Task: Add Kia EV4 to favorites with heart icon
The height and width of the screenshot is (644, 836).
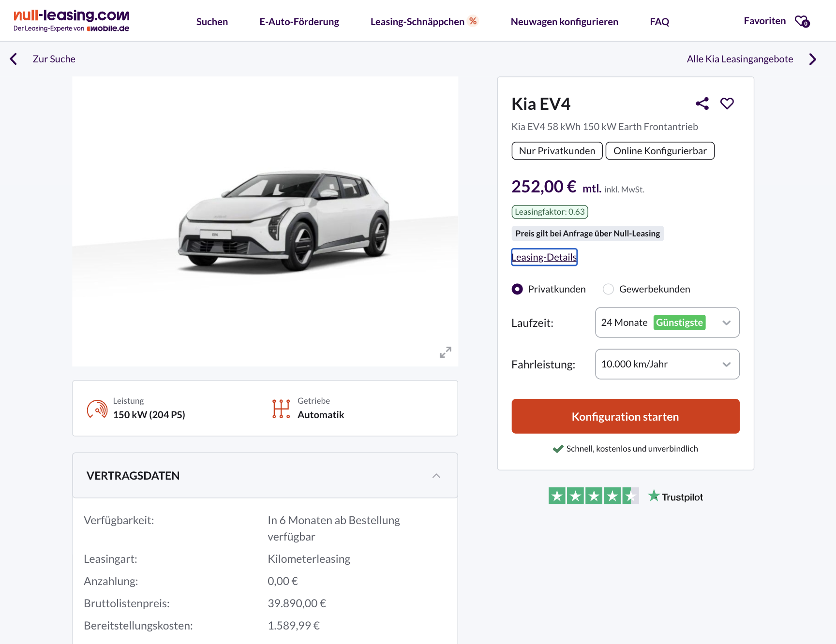Action: coord(727,103)
